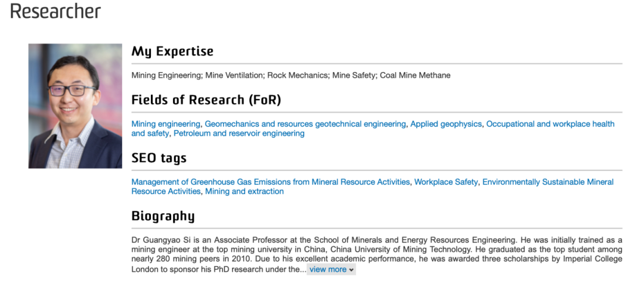The image size is (644, 292).
Task: Click the SEO tags heading
Action: point(159,158)
